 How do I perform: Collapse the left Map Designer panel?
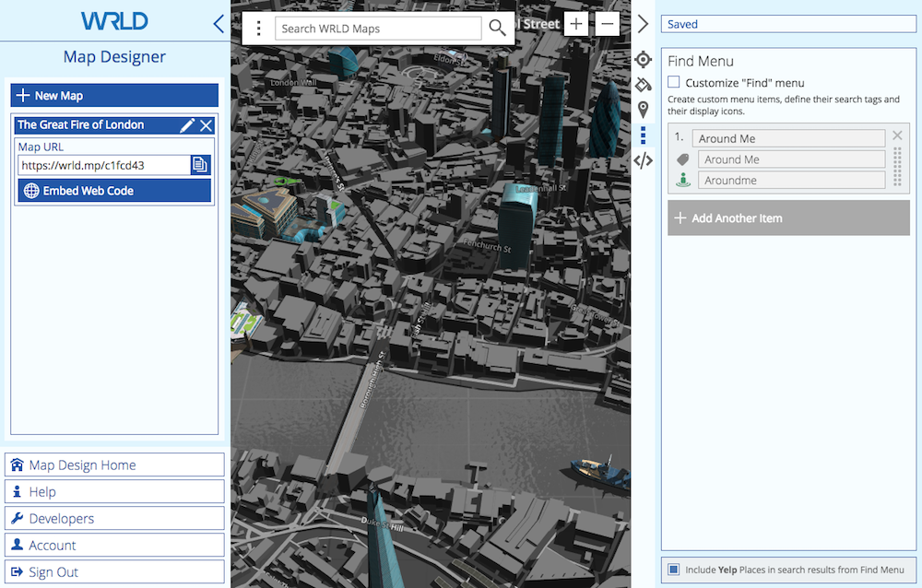(219, 24)
